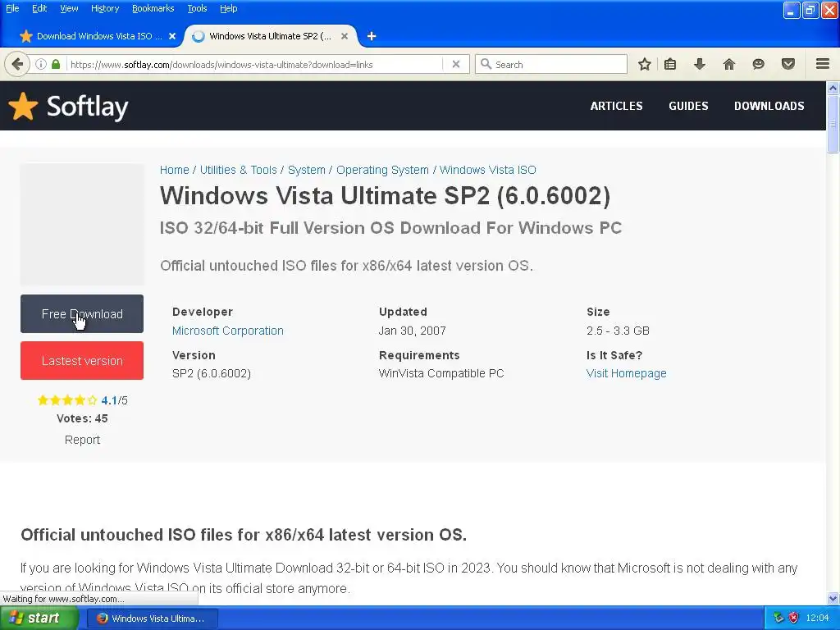Open the Microsoft Corporation developer link
This screenshot has width=840, height=630.
(228, 331)
